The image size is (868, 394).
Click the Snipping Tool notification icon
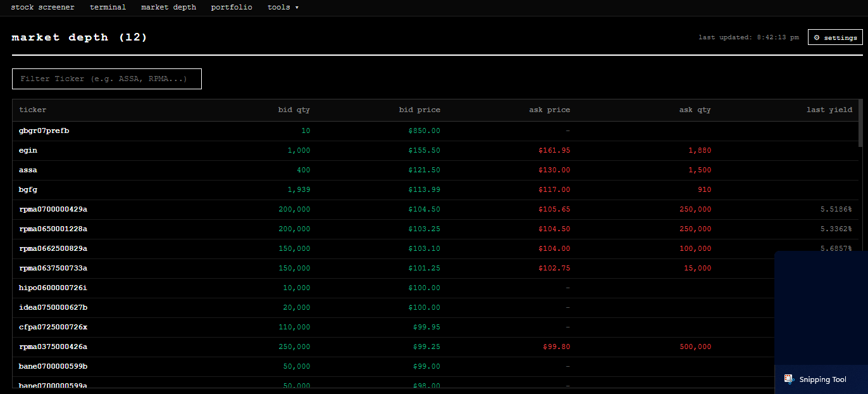[x=788, y=379]
